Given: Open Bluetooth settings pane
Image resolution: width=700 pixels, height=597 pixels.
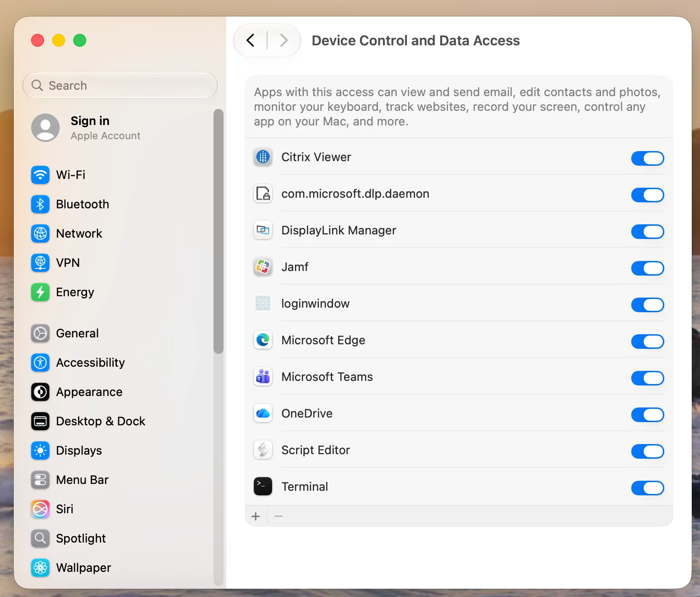Looking at the screenshot, I should (120, 204).
